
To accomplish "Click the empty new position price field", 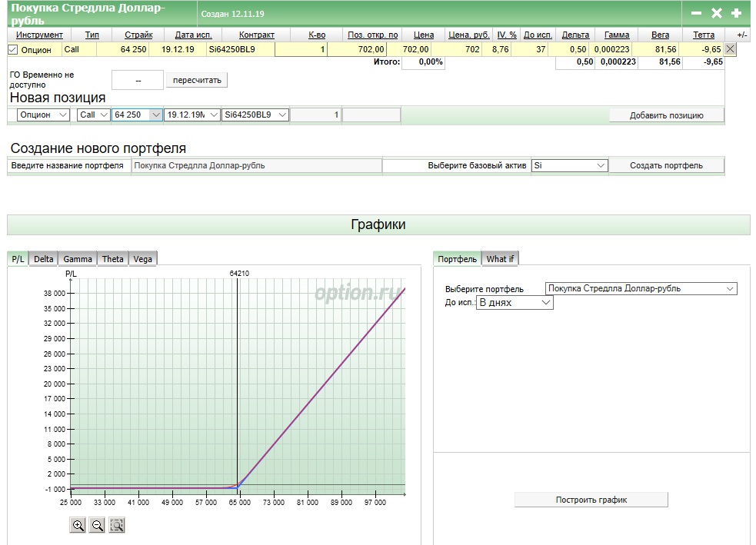I will (x=371, y=115).
